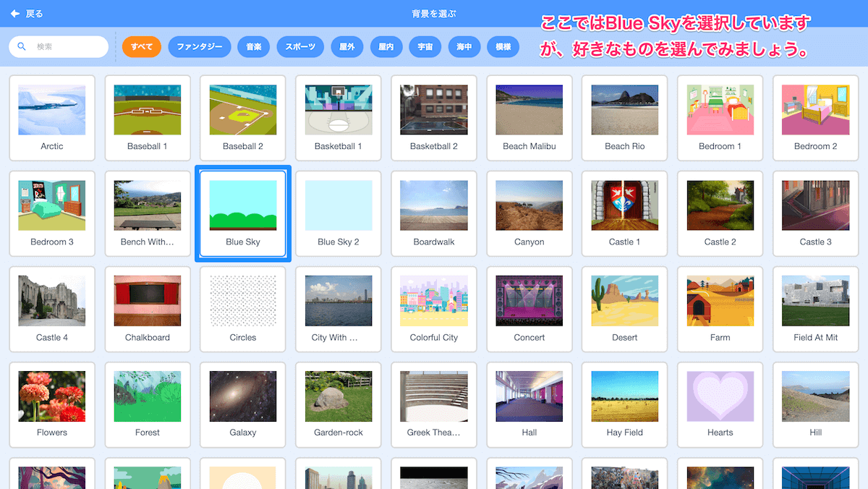Pick the Boardwalk backdrop
This screenshot has width=868, height=489.
[434, 213]
